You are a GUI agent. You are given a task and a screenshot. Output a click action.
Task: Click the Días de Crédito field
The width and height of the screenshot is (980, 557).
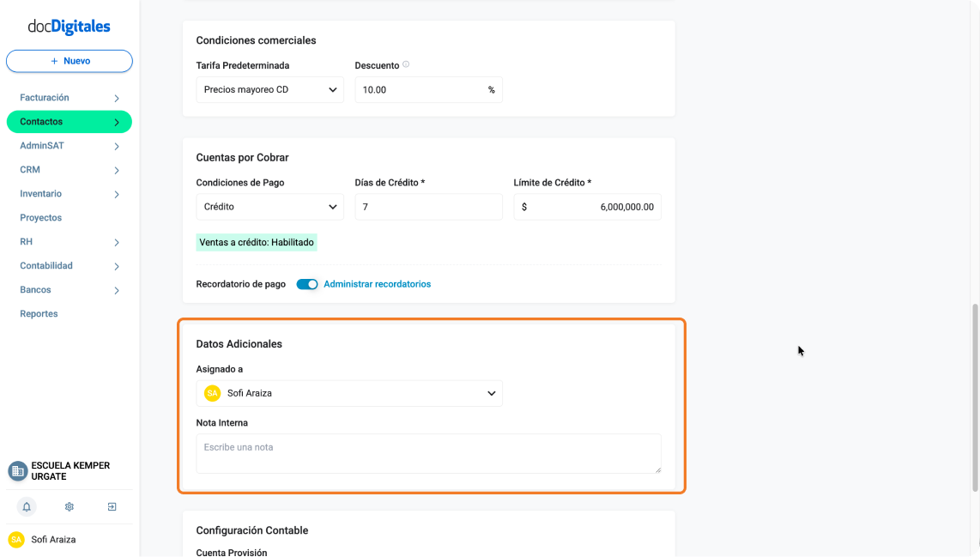click(x=429, y=207)
